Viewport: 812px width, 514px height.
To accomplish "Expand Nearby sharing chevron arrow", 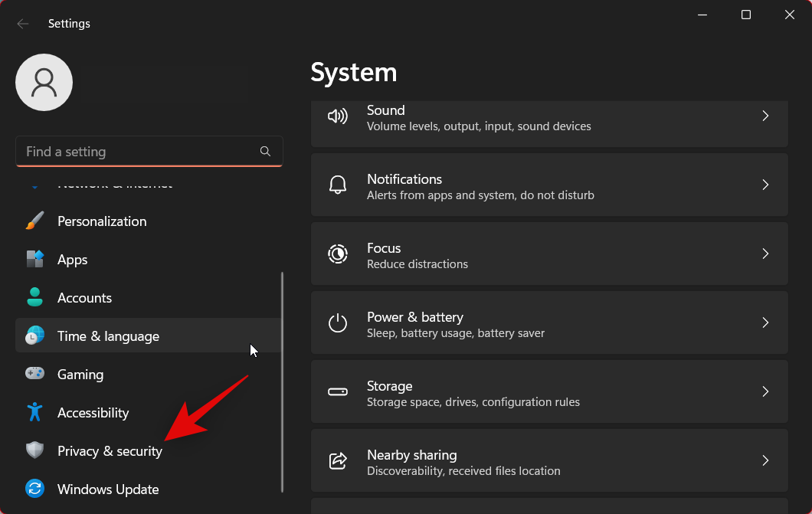I will pyautogui.click(x=765, y=460).
